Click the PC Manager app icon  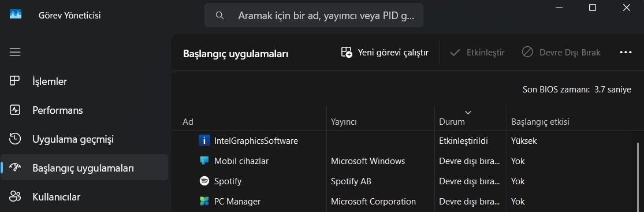pyautogui.click(x=204, y=202)
